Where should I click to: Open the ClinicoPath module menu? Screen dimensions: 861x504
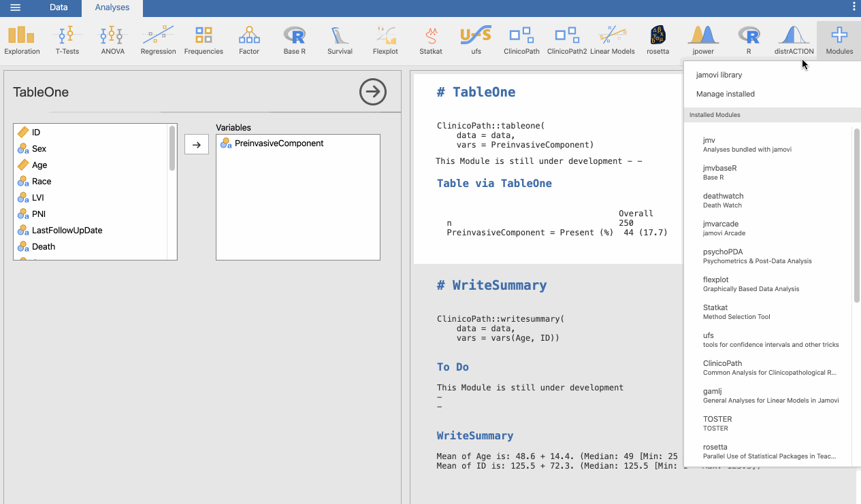521,40
